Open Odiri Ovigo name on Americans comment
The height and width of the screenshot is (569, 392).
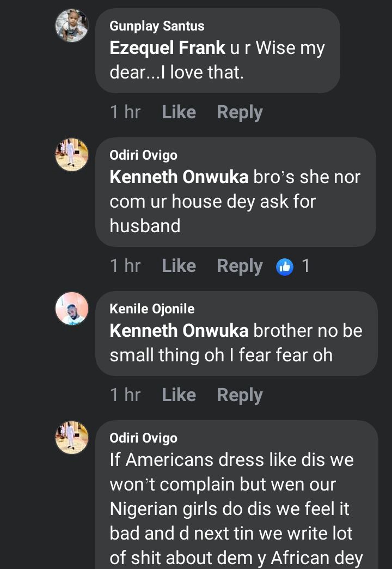(143, 438)
